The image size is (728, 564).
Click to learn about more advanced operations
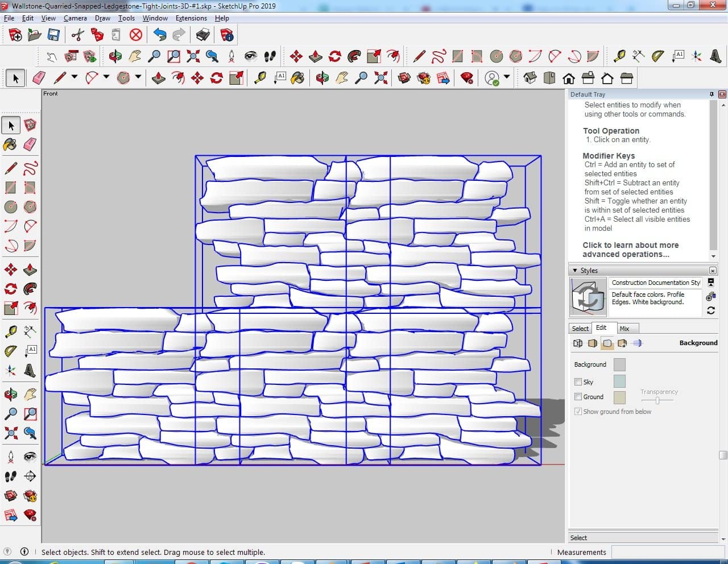click(x=630, y=250)
